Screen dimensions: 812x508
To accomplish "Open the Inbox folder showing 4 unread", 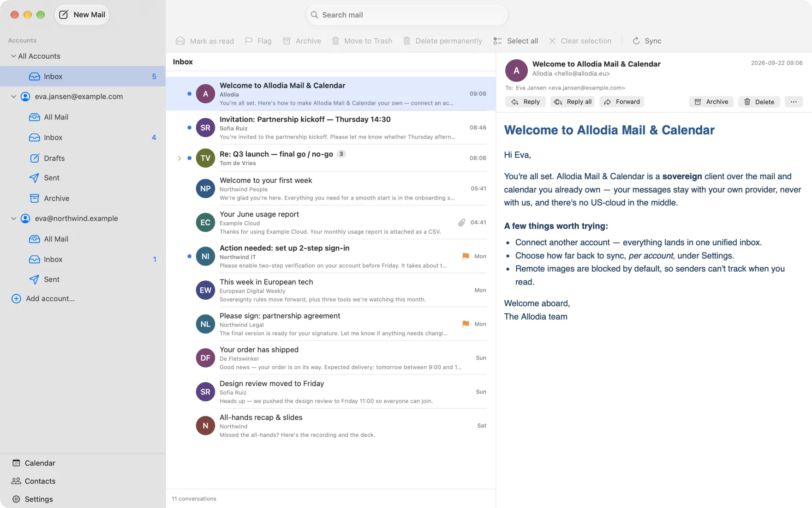I will [83, 137].
